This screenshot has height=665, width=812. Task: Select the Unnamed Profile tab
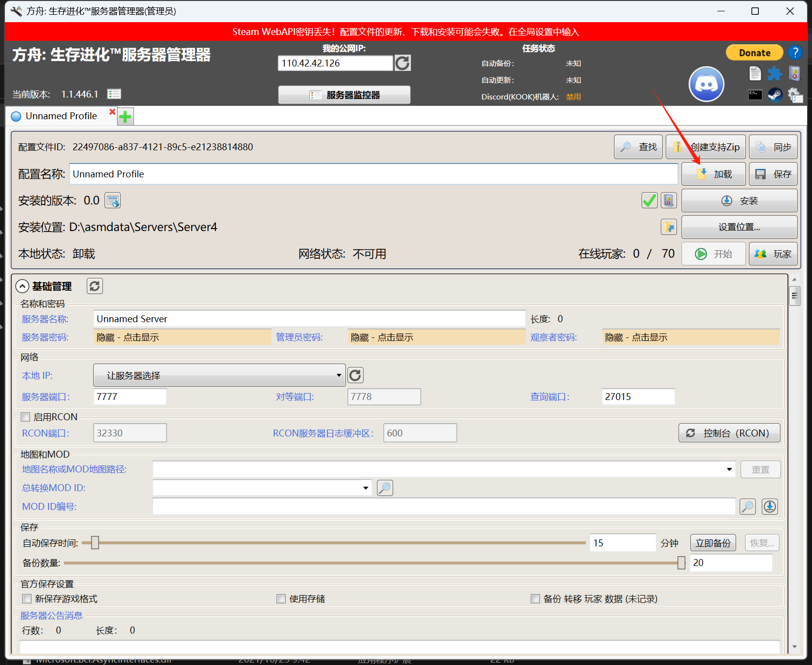61,116
